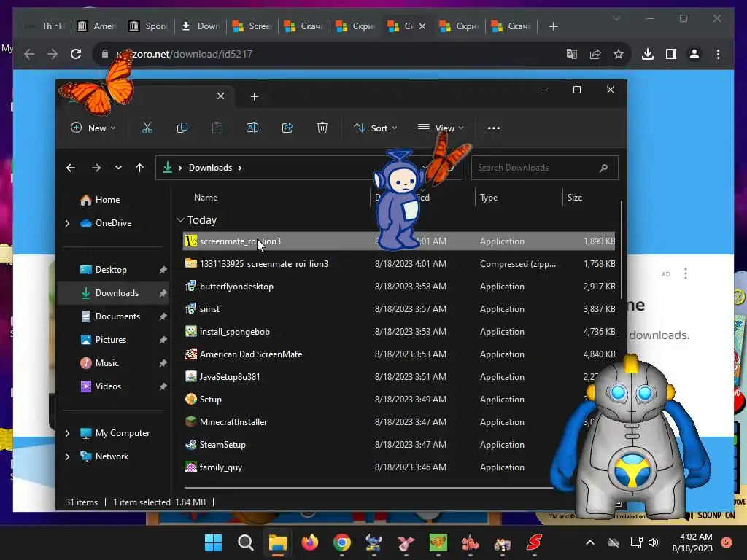Unpin Desktop using its pin icon
Viewport: 747px width, 560px height.
pos(163,270)
